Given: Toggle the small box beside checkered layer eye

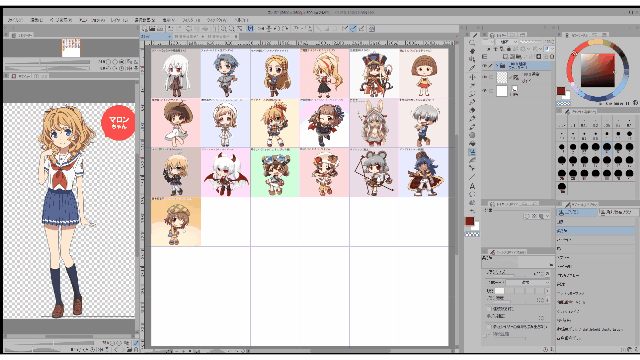Looking at the screenshot, I should tap(491, 77).
